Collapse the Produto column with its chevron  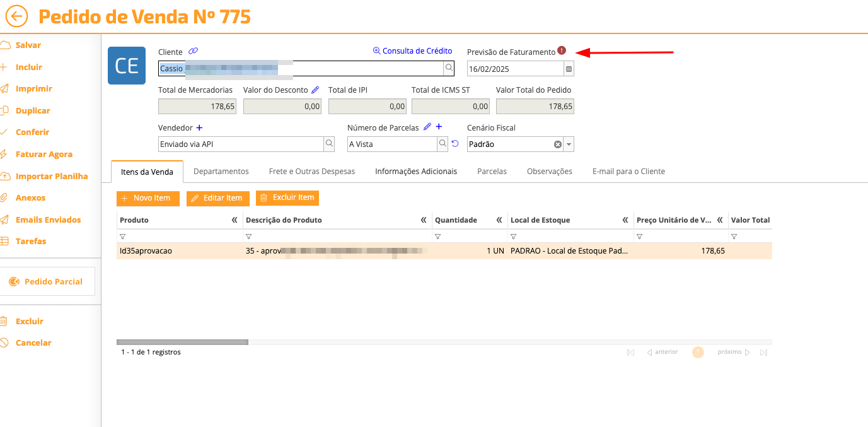tap(234, 220)
